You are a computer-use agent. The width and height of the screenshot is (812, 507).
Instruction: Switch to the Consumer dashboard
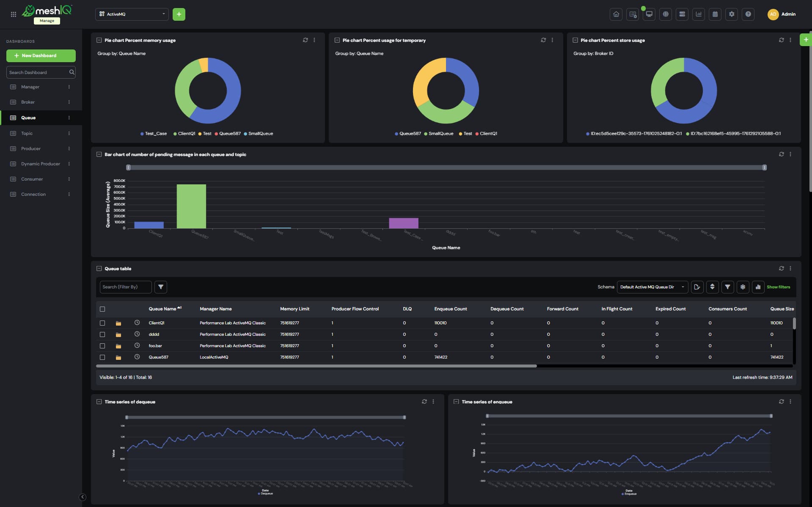32,179
